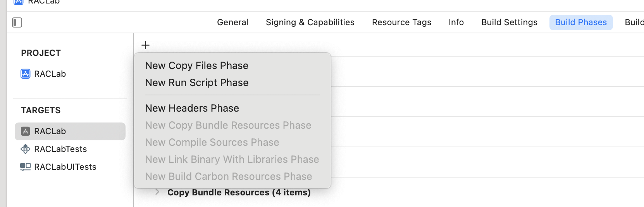Toggle the targets sidebar panel icon
This screenshot has width=644, height=207.
[x=17, y=22]
